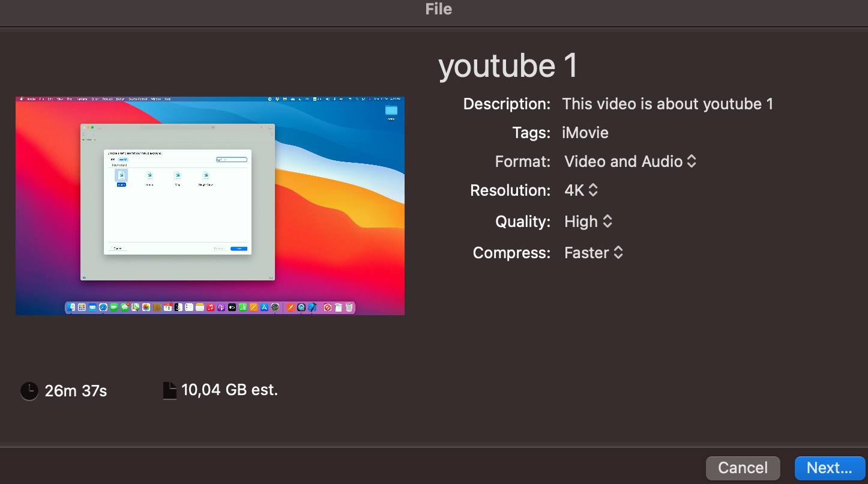Viewport: 868px width, 484px height.
Task: Click the description field "This video is about youtube 1"
Action: [x=668, y=104]
